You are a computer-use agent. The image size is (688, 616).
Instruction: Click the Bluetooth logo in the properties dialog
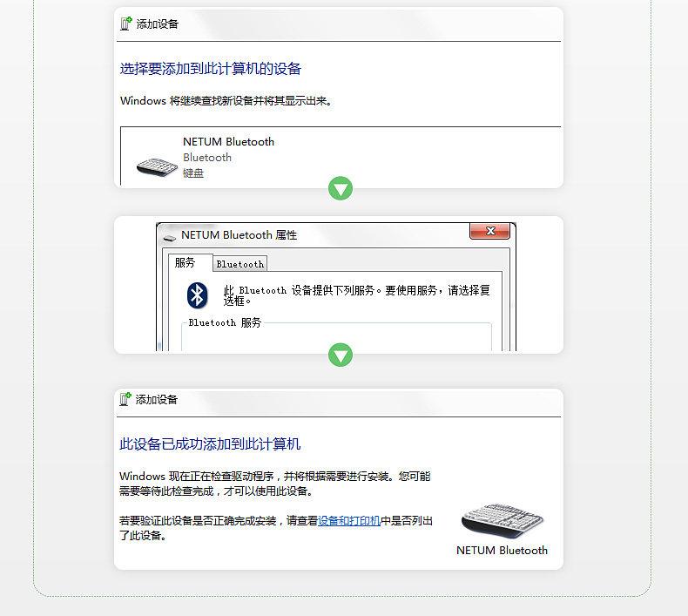(x=197, y=295)
